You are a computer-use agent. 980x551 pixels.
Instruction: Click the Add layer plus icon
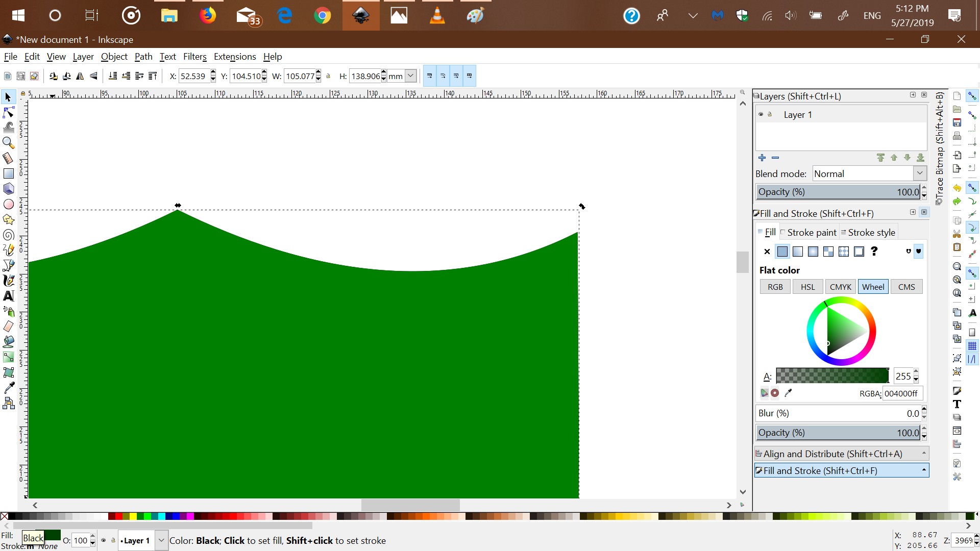762,158
